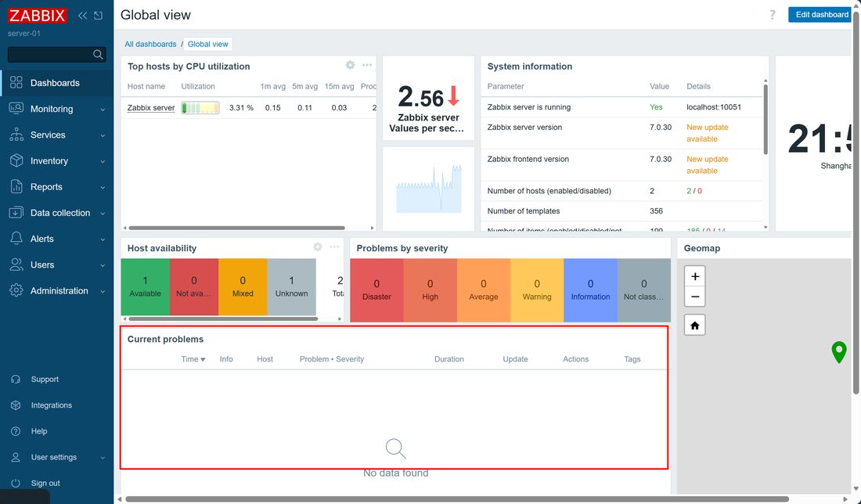Click the Help link in sidebar
The image size is (861, 504).
39,431
